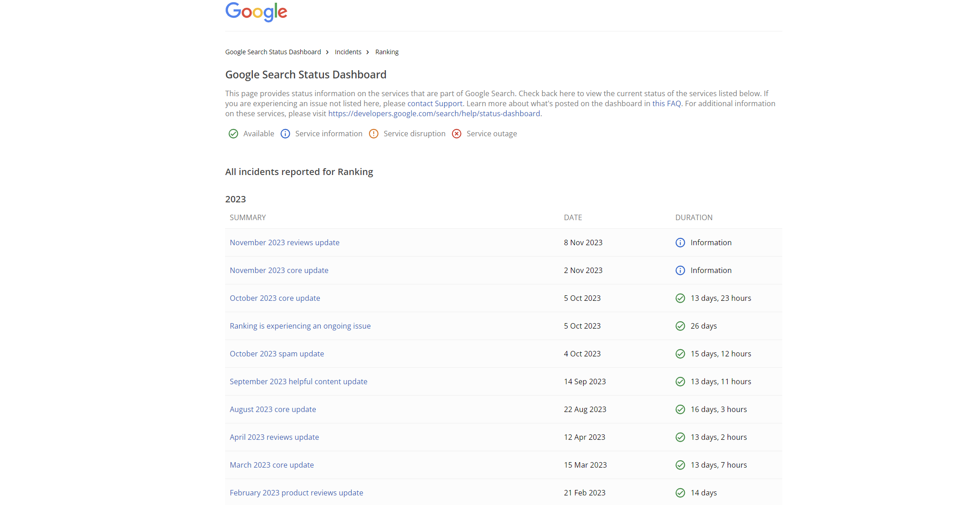Go to the Incidents breadcrumb

[x=348, y=52]
